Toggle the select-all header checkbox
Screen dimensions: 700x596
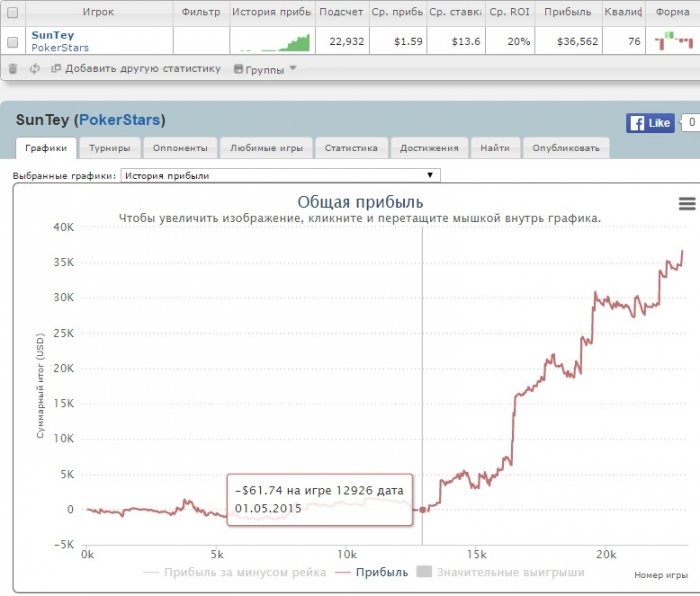coord(13,12)
